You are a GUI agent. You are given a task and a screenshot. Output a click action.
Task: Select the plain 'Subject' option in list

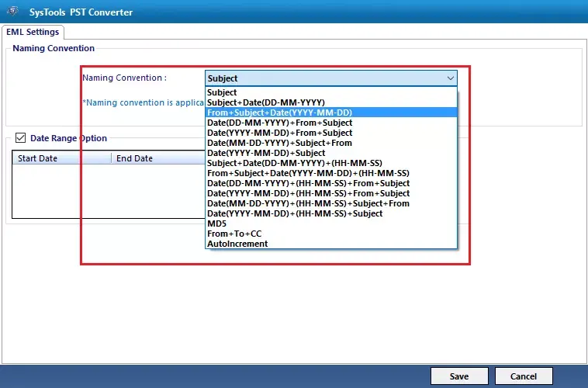331,92
